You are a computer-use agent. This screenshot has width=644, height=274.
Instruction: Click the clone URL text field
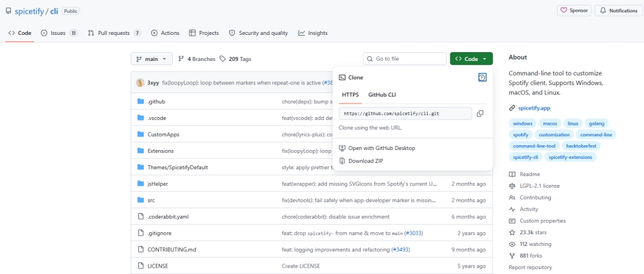[405, 114]
